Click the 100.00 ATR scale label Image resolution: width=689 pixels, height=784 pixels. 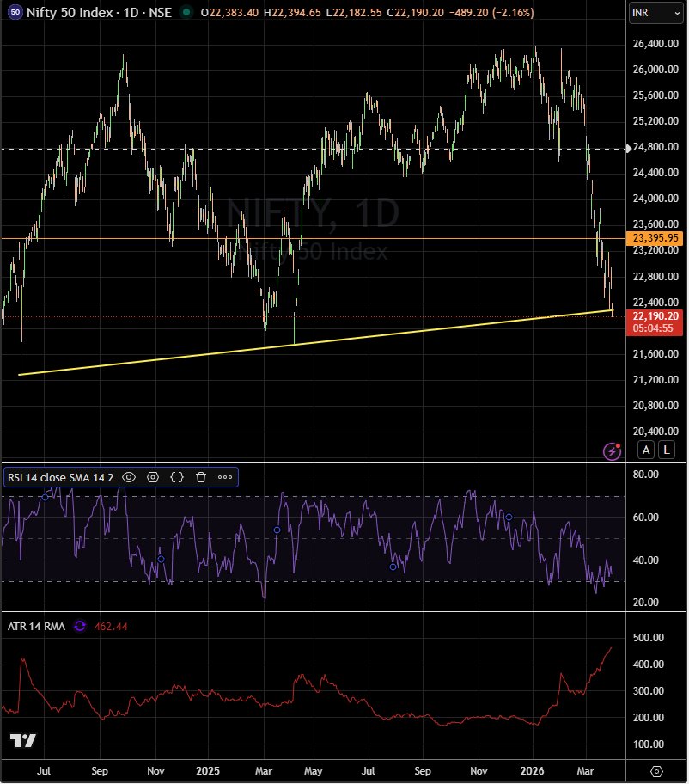[648, 744]
